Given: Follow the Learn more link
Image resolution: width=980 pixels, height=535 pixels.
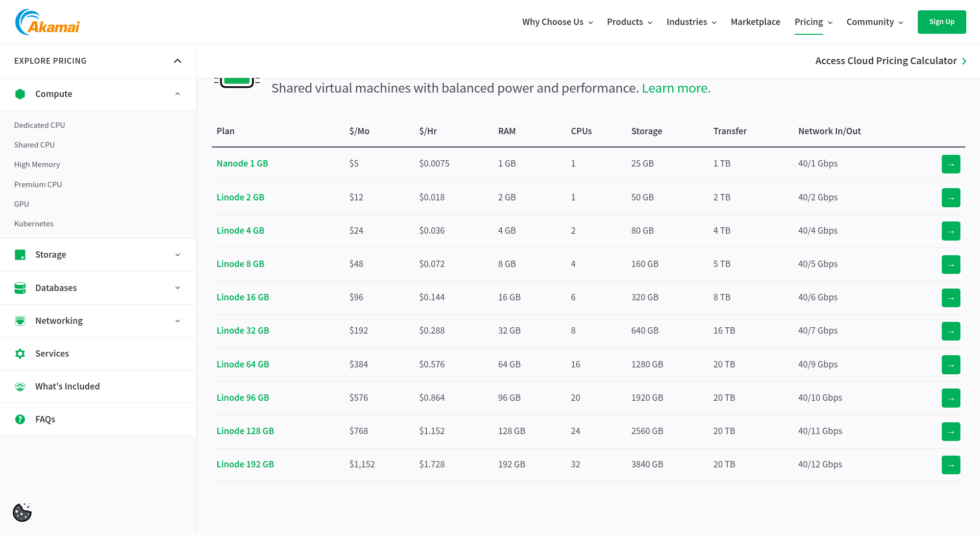Looking at the screenshot, I should [676, 88].
